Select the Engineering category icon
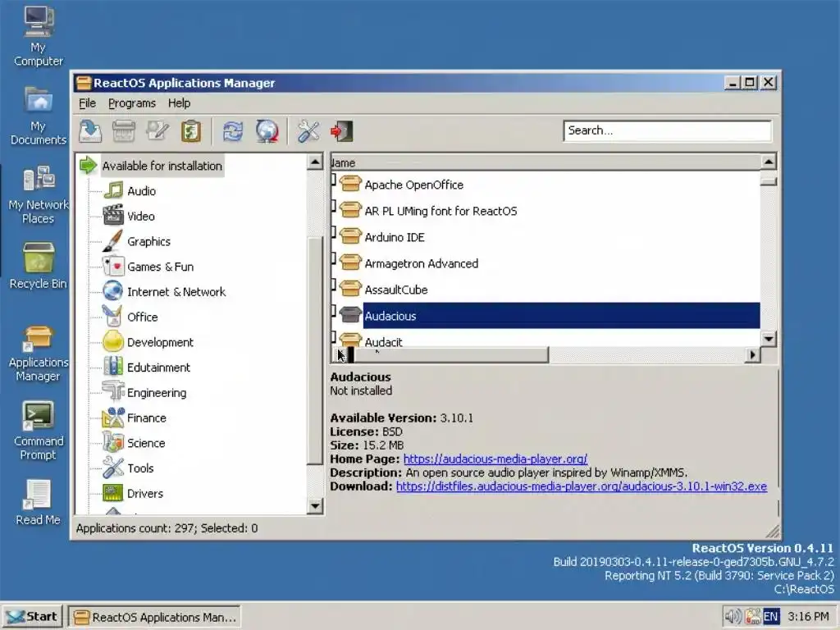This screenshot has height=630, width=840. [x=113, y=392]
